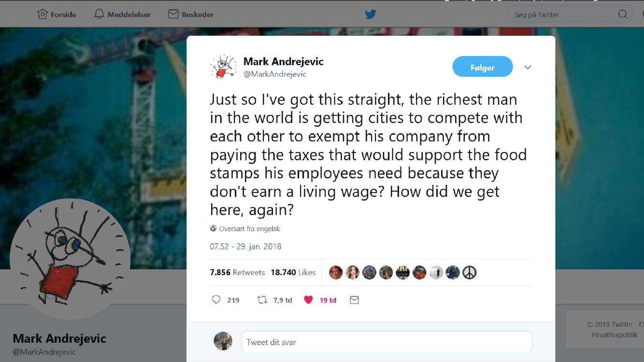Image resolution: width=644 pixels, height=362 pixels.
Task: Click the @MarkAndrejevic handle in tweet
Action: coord(275,74)
